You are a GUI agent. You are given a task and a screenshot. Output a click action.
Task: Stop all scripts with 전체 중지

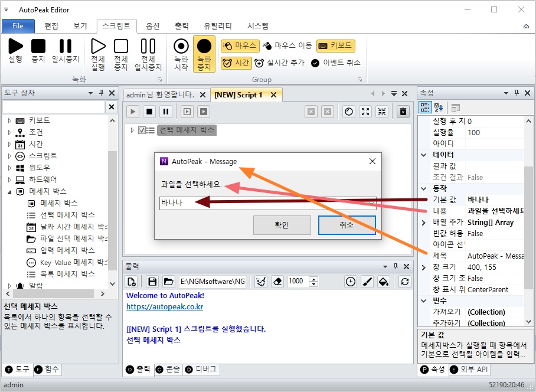(x=120, y=55)
